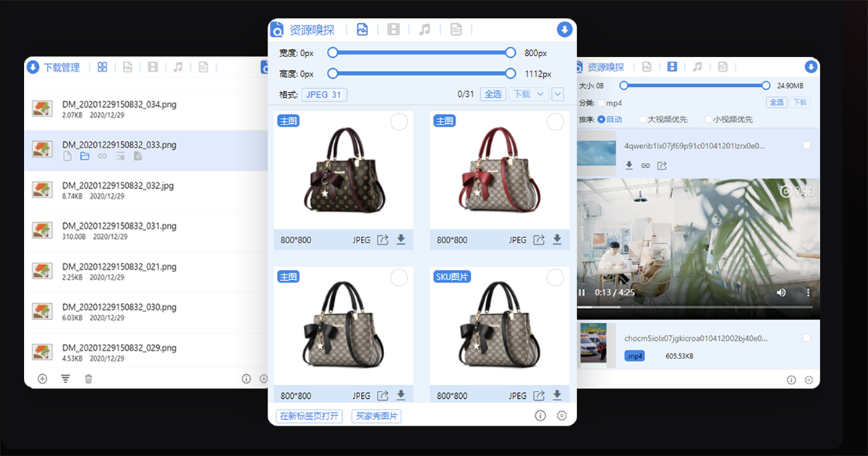Viewport: 868px width, 456px height.
Task: Click the chevron expander beside the download dropdown
Action: click(x=557, y=94)
